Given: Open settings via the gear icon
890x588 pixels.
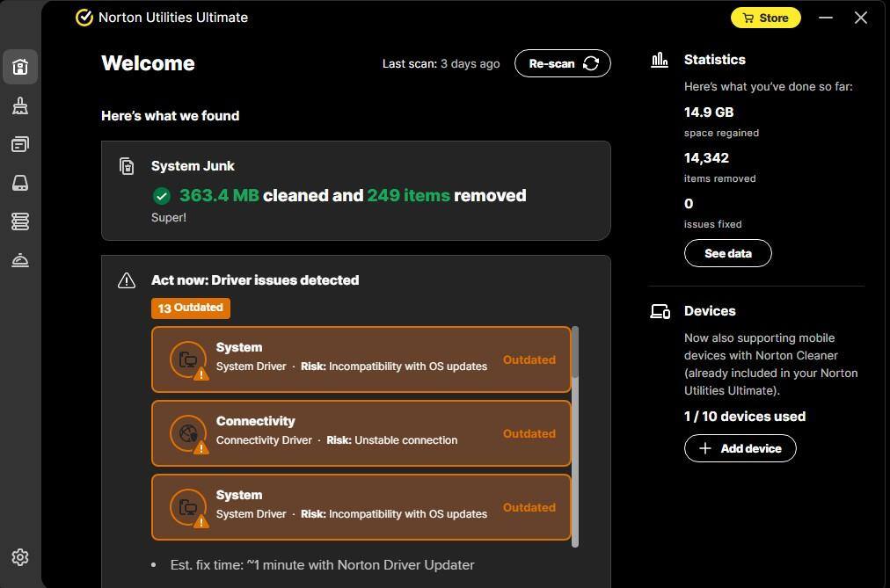Looking at the screenshot, I should coord(20,557).
